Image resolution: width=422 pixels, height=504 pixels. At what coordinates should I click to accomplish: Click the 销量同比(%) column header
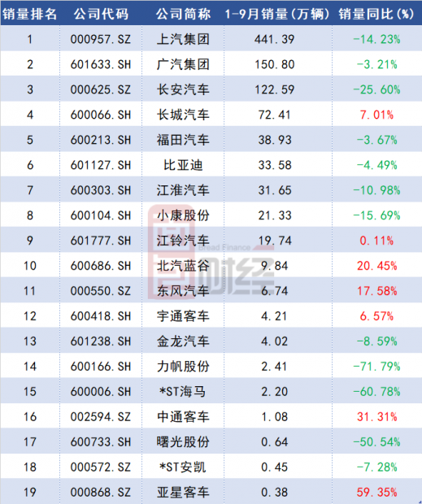[x=376, y=14]
